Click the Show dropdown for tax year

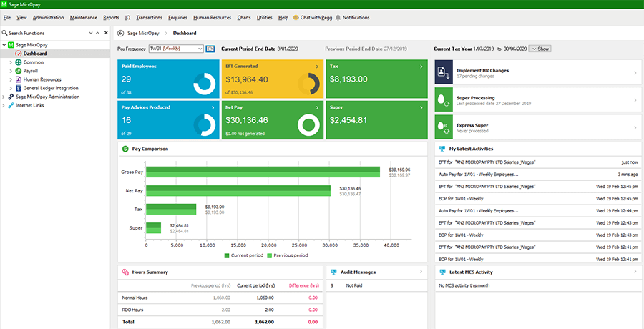click(x=540, y=49)
